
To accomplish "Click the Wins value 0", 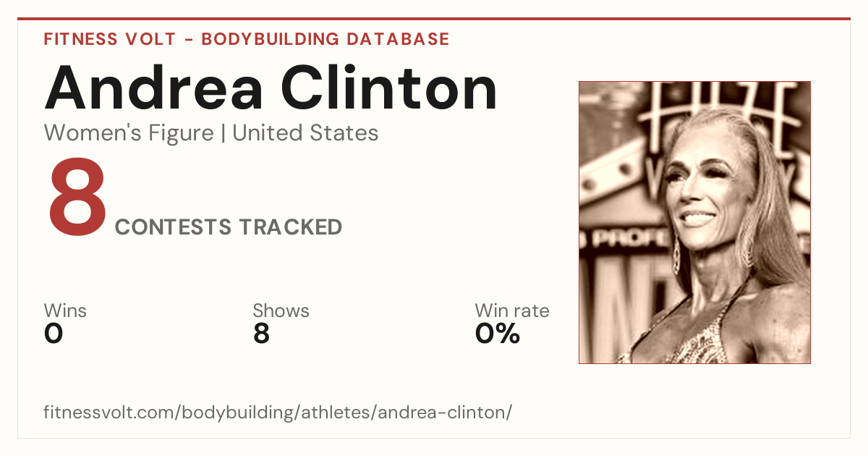I will (54, 334).
